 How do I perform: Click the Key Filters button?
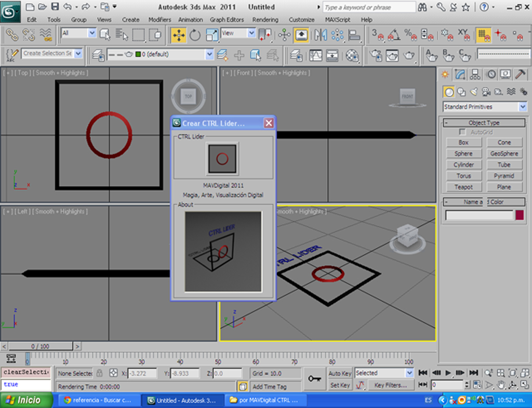click(x=391, y=385)
